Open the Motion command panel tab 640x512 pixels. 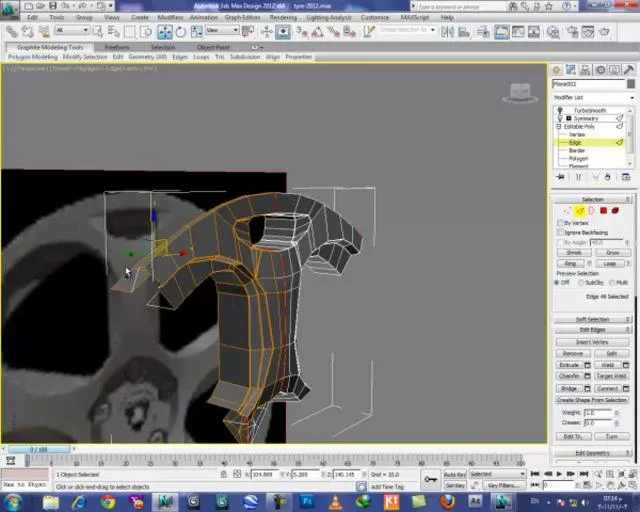pos(600,70)
